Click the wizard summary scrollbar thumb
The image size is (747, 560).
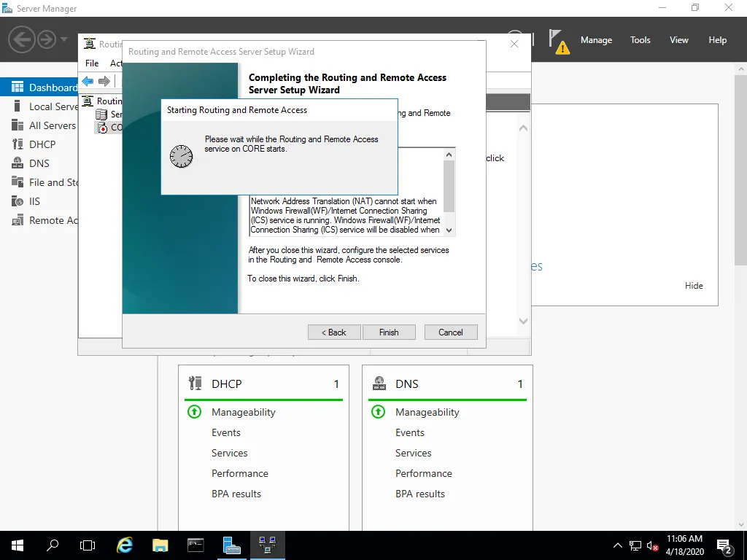(449, 186)
